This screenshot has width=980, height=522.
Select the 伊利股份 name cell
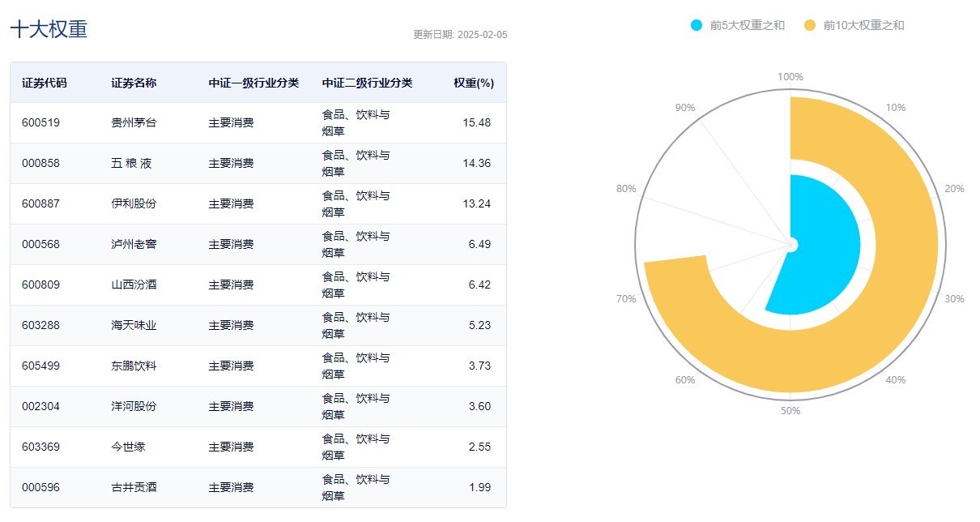click(x=134, y=203)
